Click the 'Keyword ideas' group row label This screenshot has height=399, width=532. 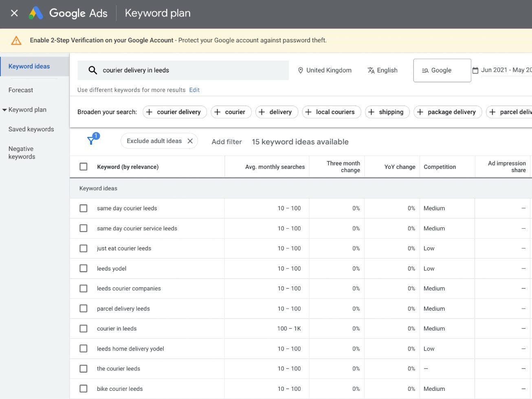(x=98, y=188)
